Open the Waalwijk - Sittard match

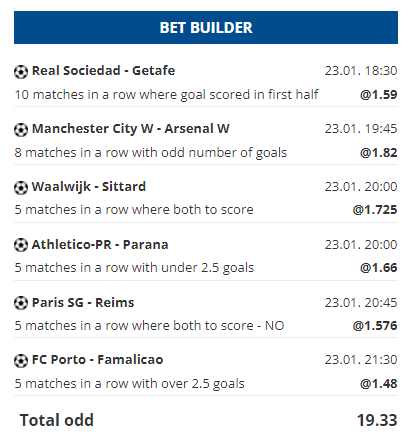tap(89, 187)
